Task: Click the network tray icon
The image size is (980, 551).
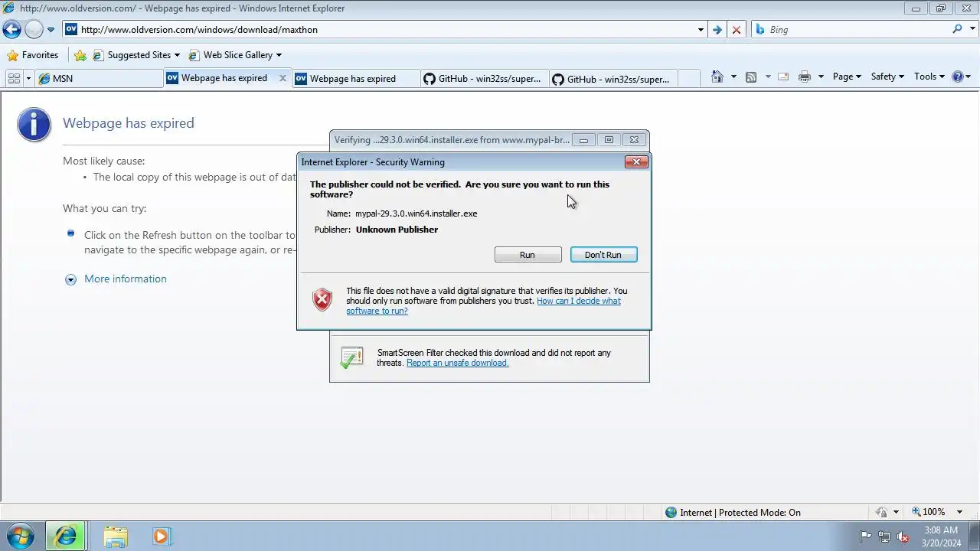Action: [884, 536]
